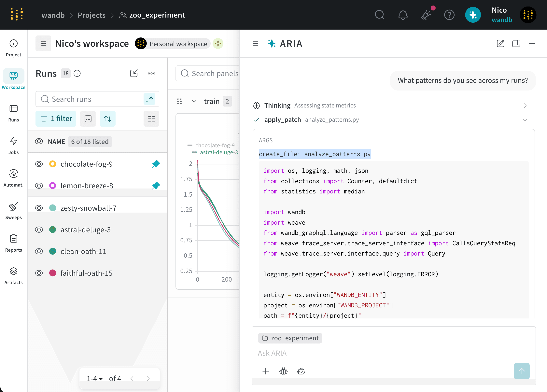The image size is (547, 392).
Task: Toggle visibility of all runs in NAME header
Action: click(x=39, y=142)
